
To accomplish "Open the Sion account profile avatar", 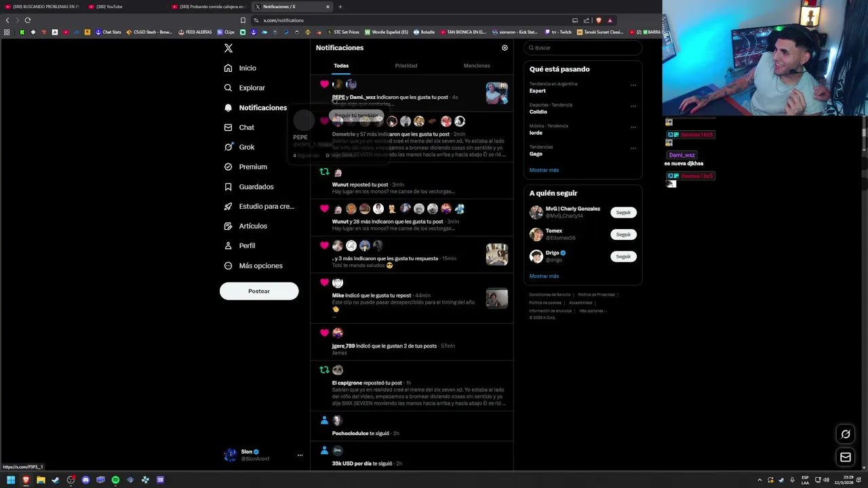I will [231, 455].
